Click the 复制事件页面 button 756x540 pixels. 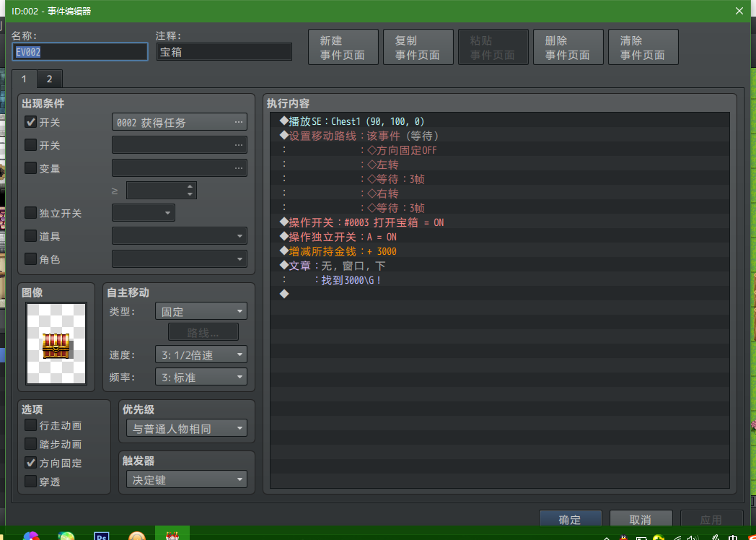coord(418,48)
